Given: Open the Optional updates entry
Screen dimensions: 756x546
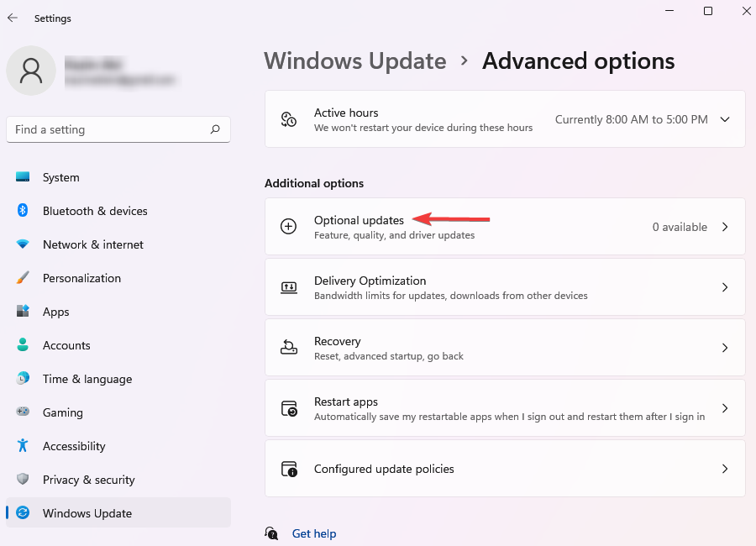Looking at the screenshot, I should click(x=505, y=227).
